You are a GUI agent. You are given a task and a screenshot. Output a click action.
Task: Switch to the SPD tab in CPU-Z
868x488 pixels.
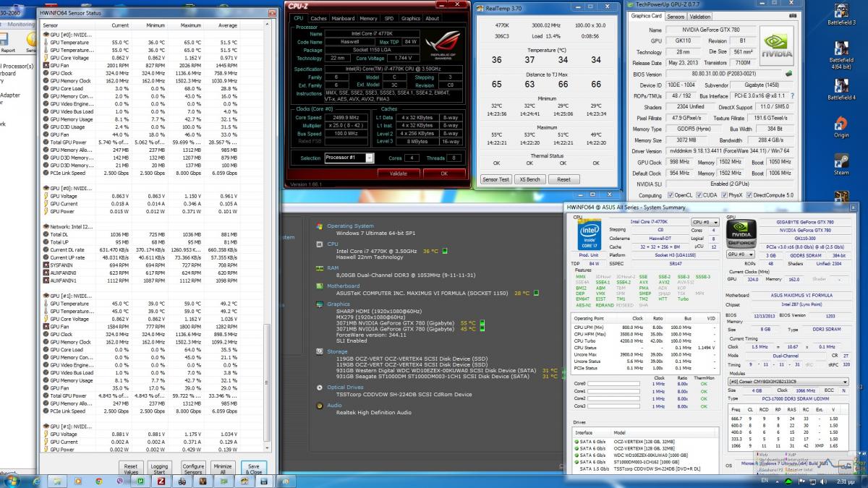click(389, 19)
